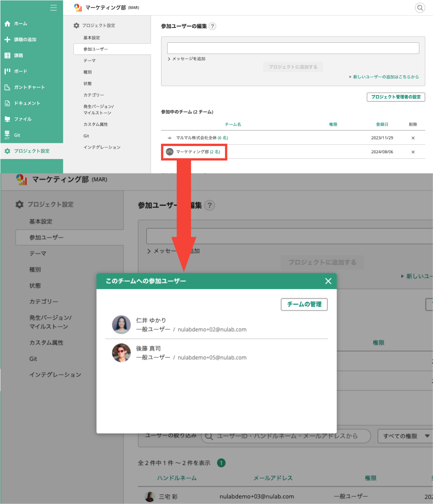This screenshot has width=433, height=504.
Task: Open テーマ in the top settings menu
Action: (x=89, y=61)
